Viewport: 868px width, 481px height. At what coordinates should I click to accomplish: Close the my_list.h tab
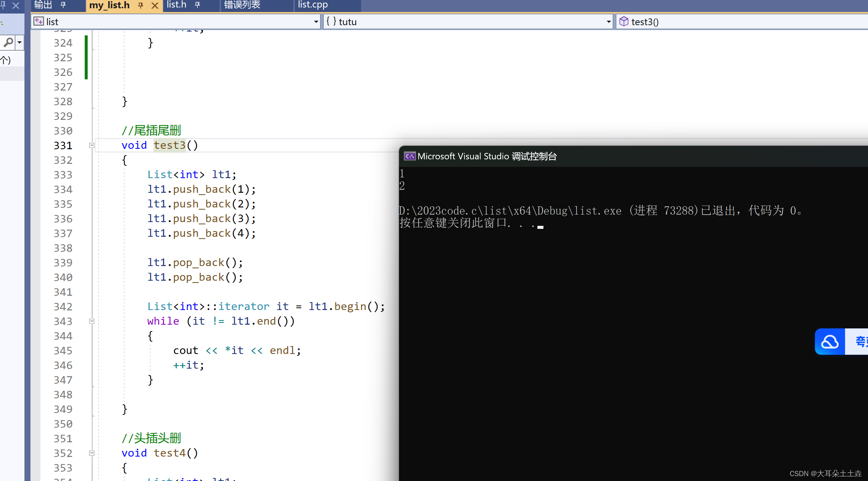[155, 6]
